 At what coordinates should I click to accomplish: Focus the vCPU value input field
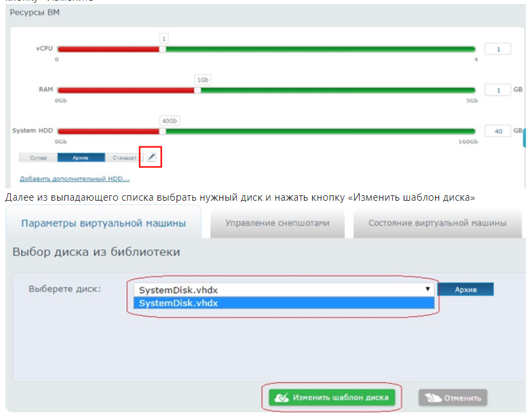coord(497,49)
